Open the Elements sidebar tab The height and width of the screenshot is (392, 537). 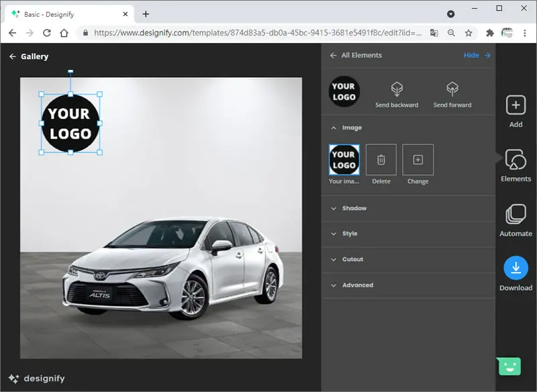tap(516, 166)
